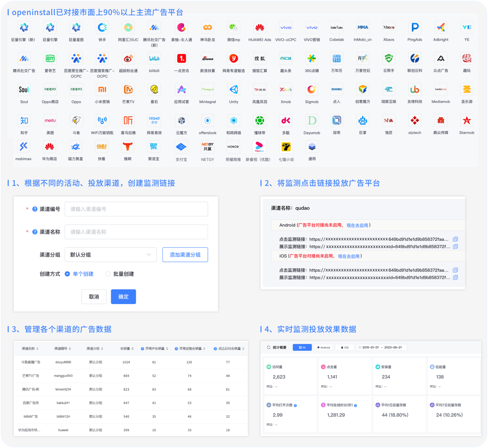This screenshot has height=448, width=488.
Task: Select the 单个创建 radio option
Action: coord(67,274)
